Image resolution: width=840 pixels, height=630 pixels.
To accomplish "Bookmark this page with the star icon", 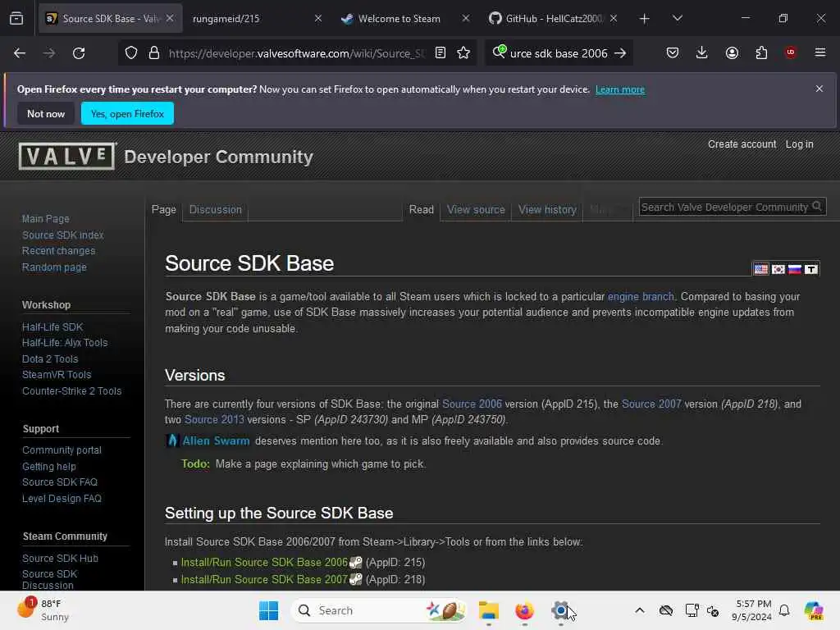I will pyautogui.click(x=463, y=53).
